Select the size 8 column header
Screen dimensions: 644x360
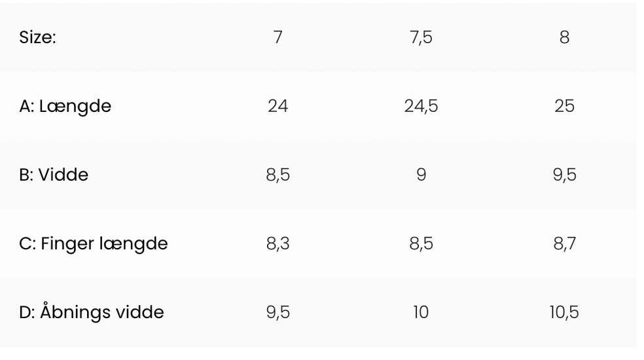coord(564,37)
